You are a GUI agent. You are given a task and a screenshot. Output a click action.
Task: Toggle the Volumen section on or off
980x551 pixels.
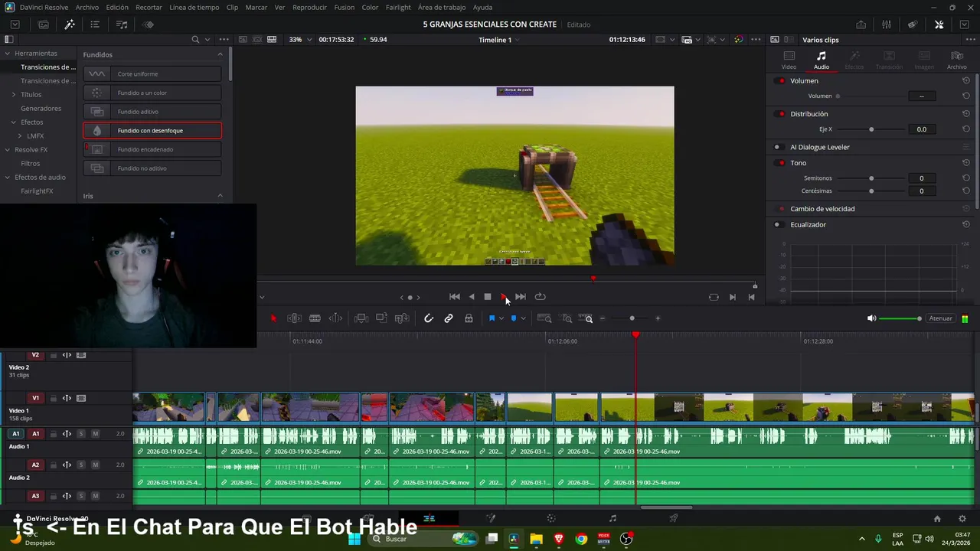[780, 81]
